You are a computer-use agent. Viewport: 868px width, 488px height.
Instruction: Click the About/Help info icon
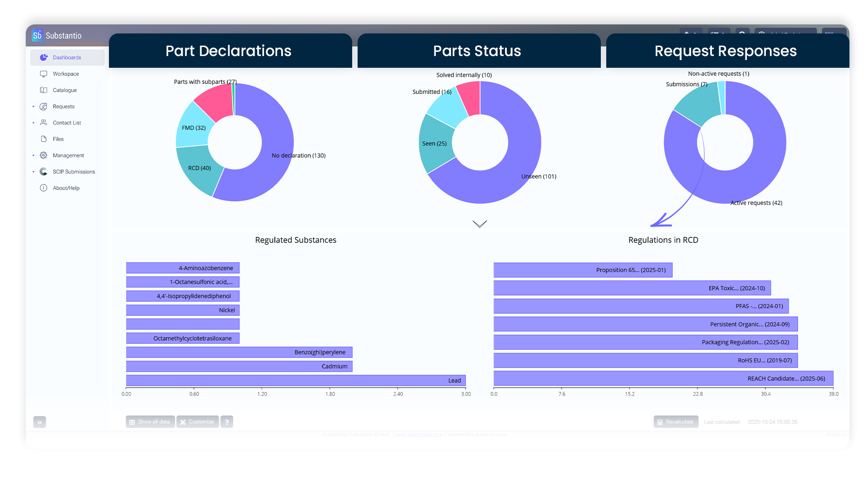(x=43, y=188)
